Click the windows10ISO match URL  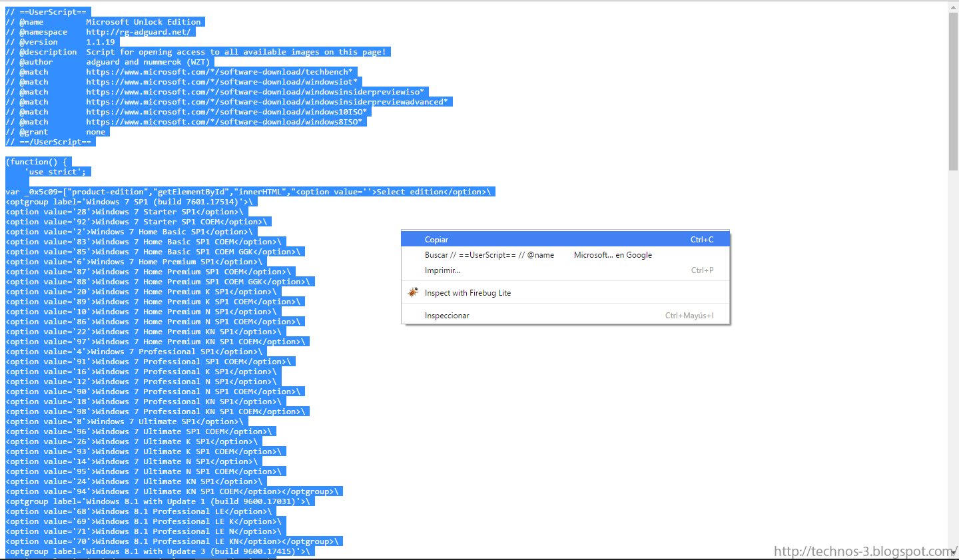pyautogui.click(x=226, y=112)
